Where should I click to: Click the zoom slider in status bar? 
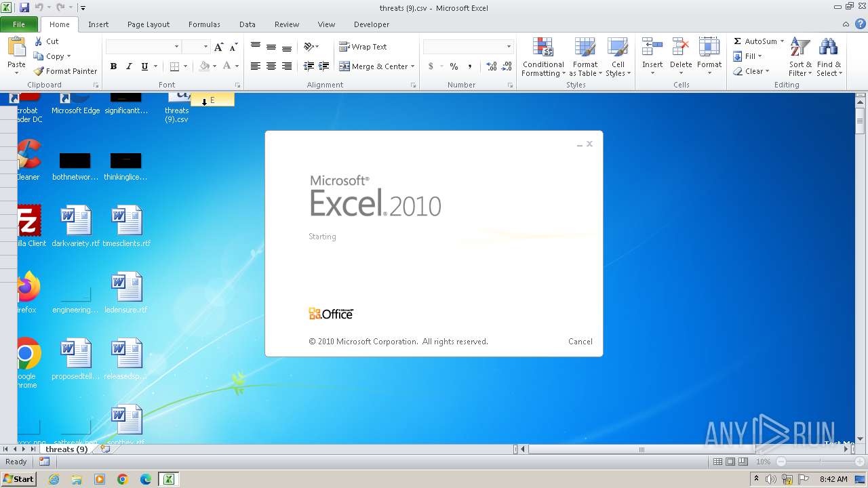[x=821, y=462]
